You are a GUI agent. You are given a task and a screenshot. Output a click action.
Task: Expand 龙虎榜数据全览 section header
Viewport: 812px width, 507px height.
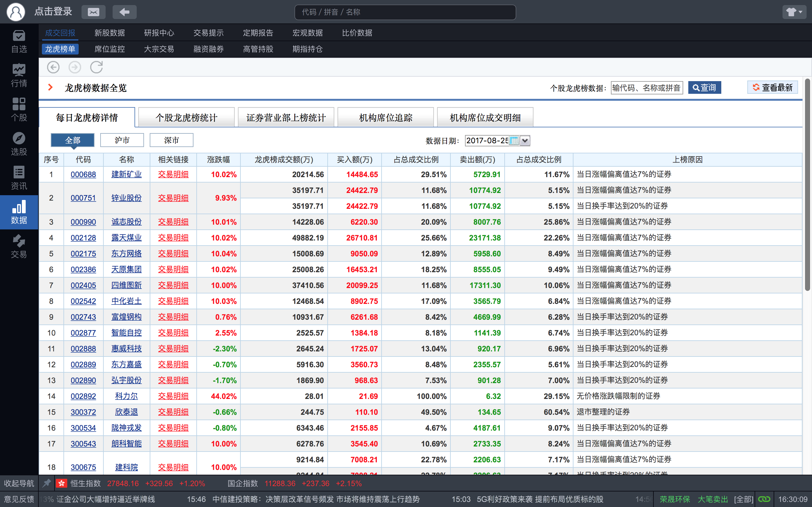pos(51,88)
